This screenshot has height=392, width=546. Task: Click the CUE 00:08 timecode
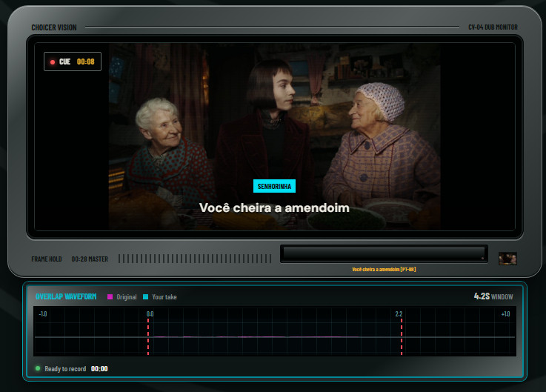(x=86, y=62)
